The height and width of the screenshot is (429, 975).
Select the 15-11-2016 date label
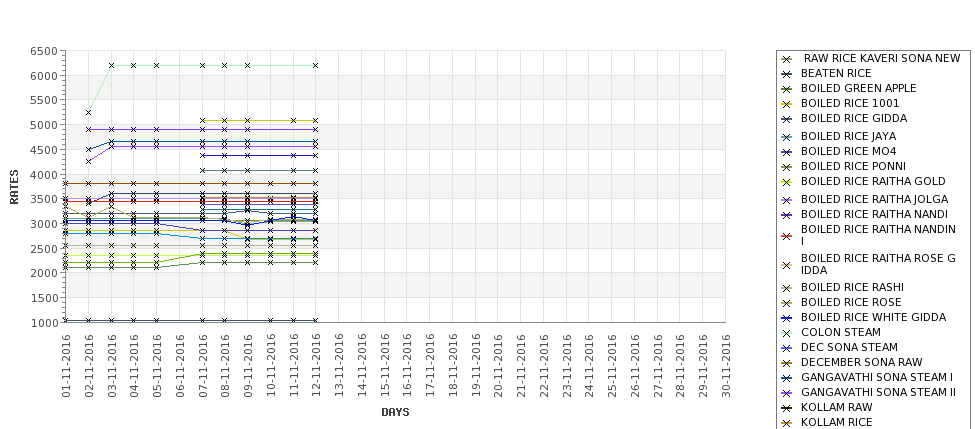point(385,366)
